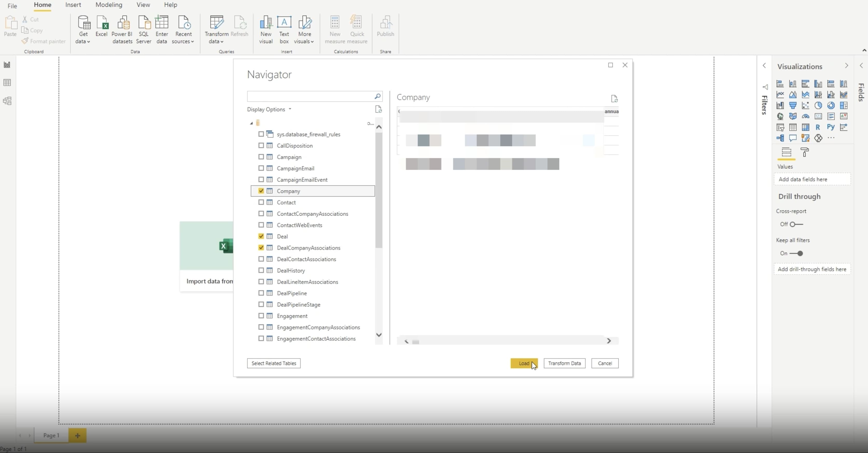Click the Power BI datasets icon
The width and height of the screenshot is (868, 453).
[122, 30]
